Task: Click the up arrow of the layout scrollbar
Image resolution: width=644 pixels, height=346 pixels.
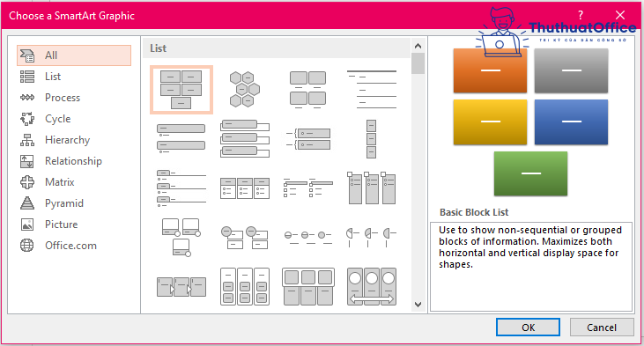Action: 418,46
